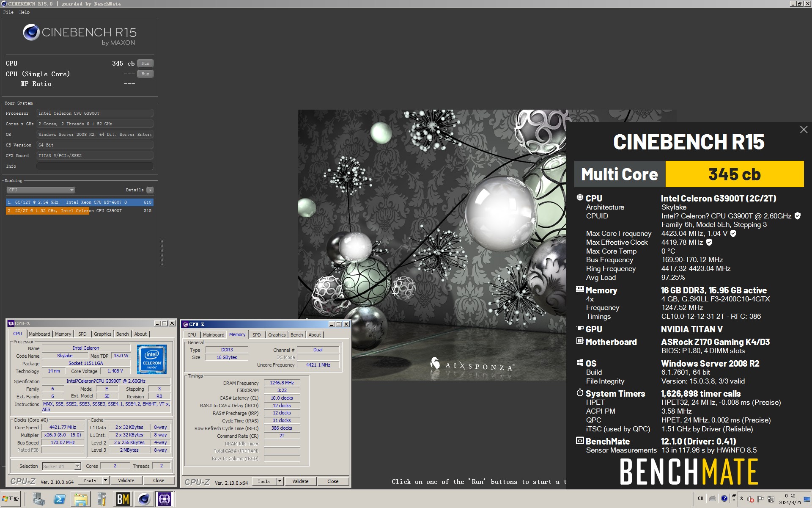
Task: Open the File menu in Cinebench
Action: (8, 12)
